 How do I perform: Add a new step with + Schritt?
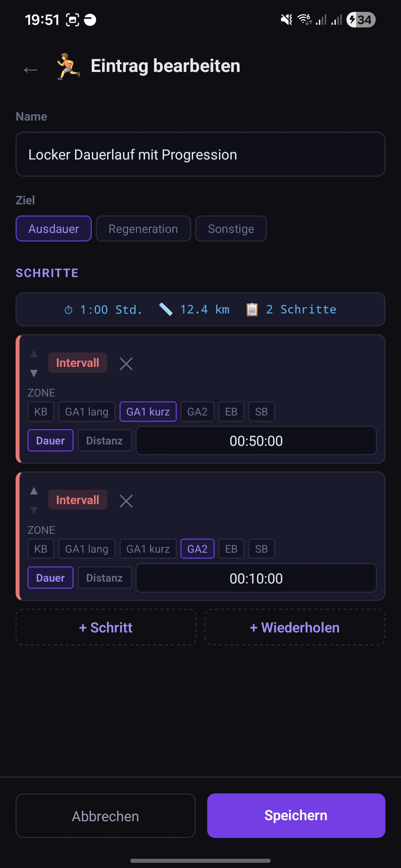[x=105, y=627]
